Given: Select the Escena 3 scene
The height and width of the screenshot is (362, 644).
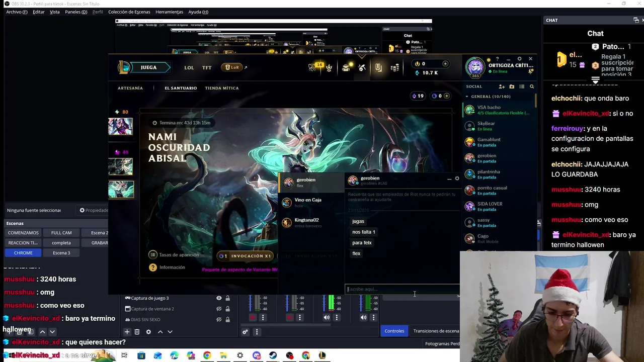Looking at the screenshot, I should point(61,253).
